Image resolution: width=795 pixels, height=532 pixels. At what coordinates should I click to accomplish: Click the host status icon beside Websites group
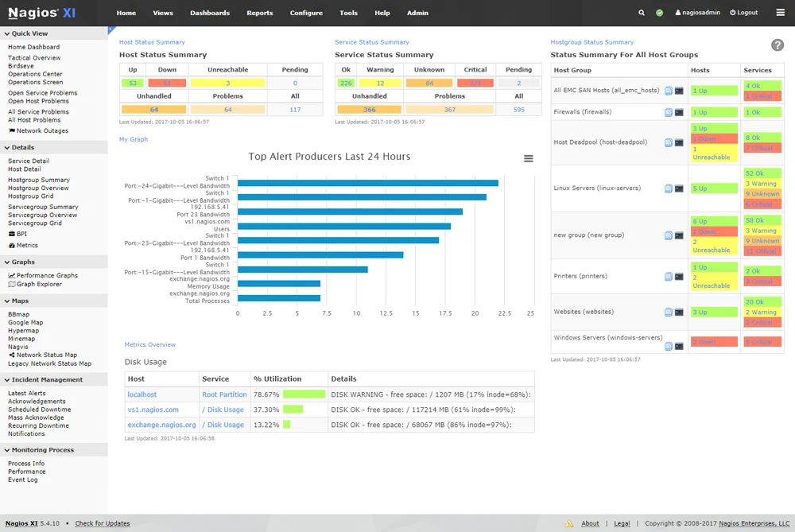pyautogui.click(x=670, y=311)
